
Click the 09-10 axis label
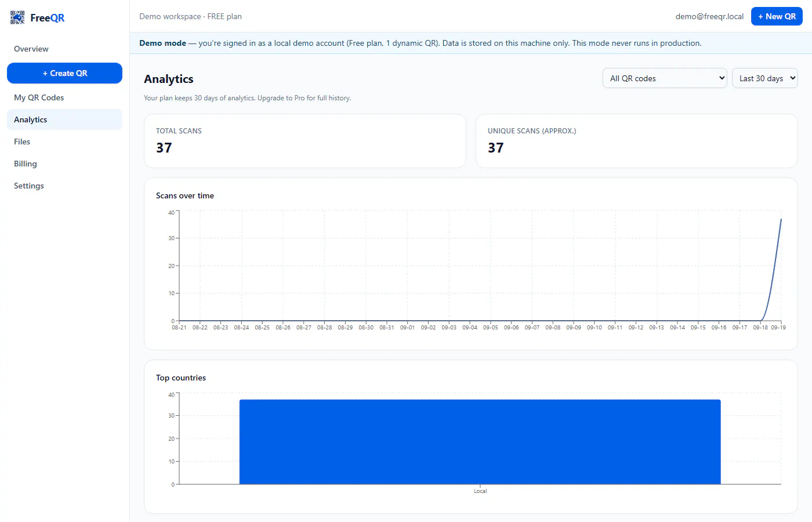click(594, 328)
